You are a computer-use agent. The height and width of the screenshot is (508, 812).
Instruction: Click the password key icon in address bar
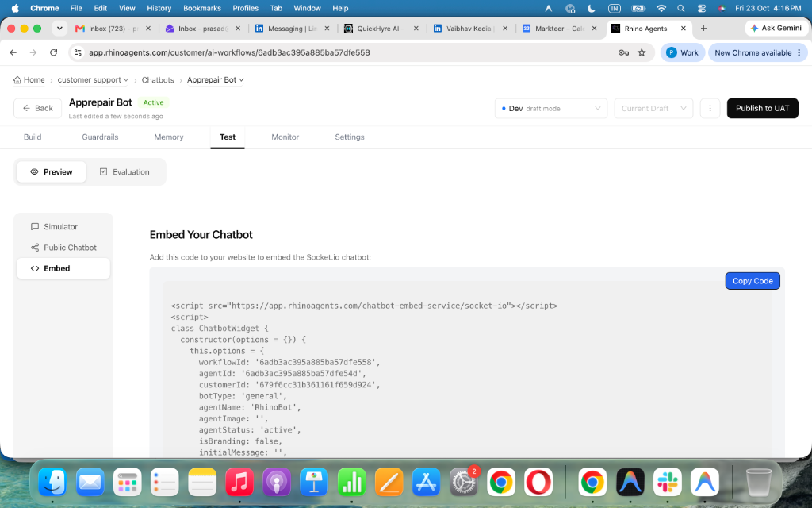(x=623, y=52)
